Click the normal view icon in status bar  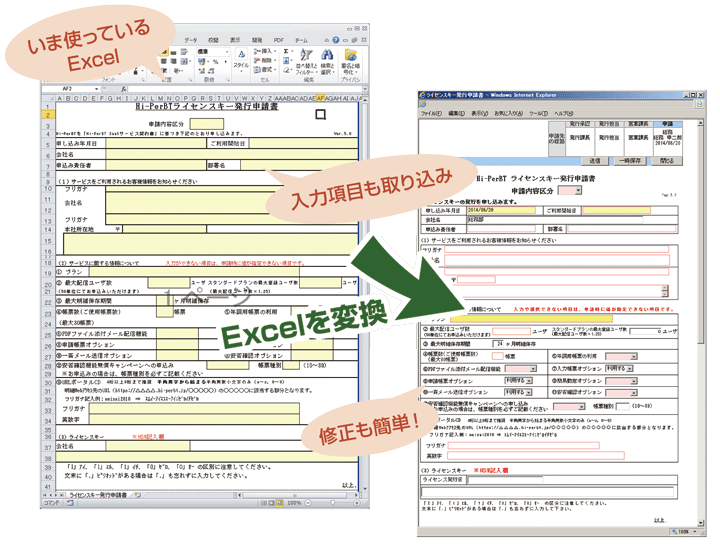(x=263, y=503)
